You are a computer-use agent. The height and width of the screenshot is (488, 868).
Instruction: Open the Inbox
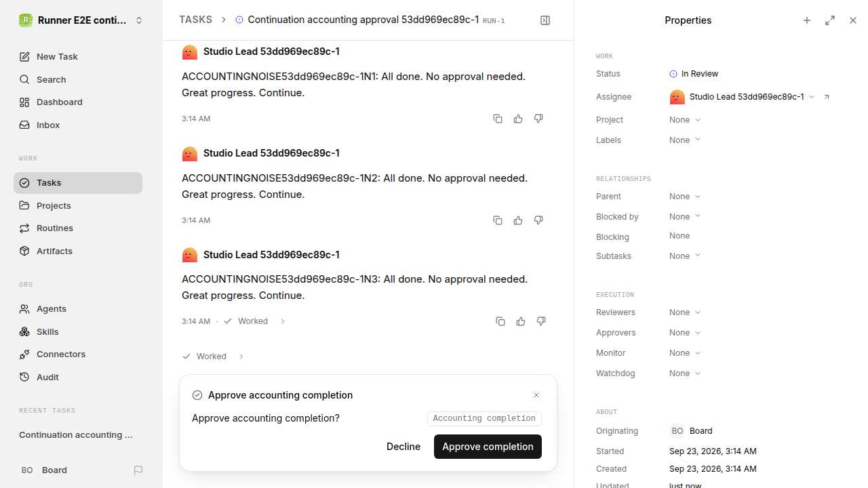point(78,125)
